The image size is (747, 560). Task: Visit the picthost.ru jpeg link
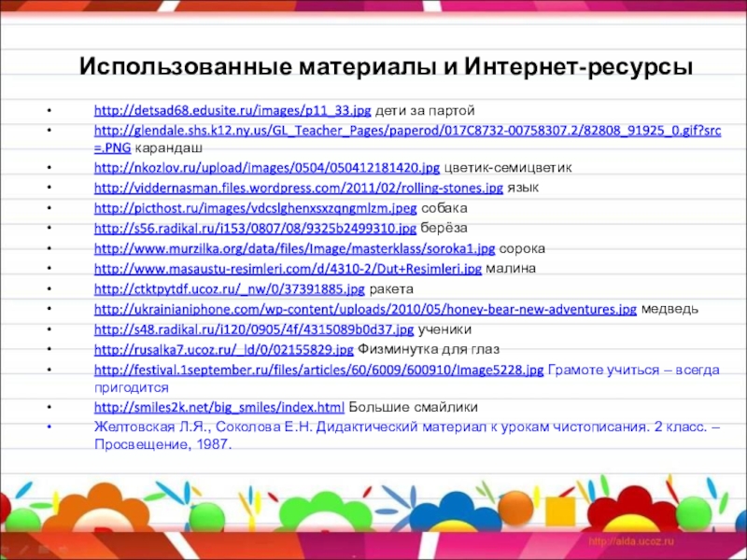pyautogui.click(x=255, y=208)
